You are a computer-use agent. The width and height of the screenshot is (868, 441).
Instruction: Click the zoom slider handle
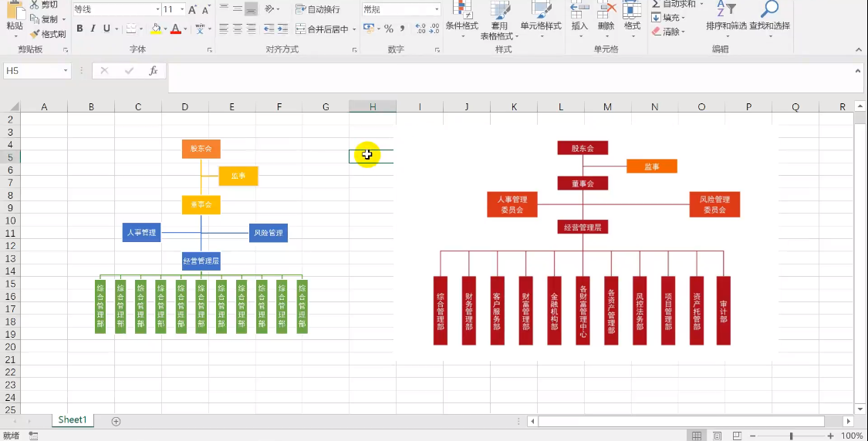coord(792,436)
